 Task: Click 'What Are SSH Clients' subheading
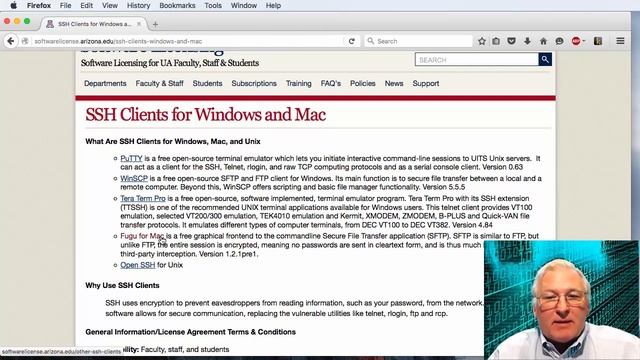pos(173,141)
